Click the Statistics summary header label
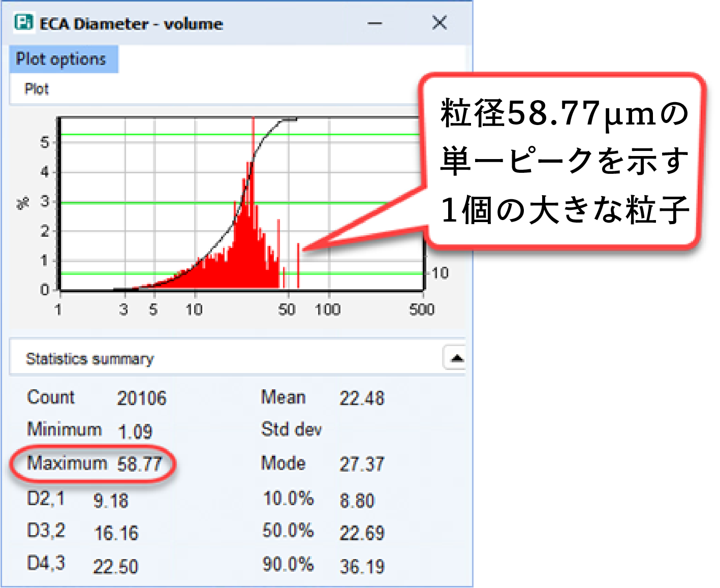 tap(89, 359)
